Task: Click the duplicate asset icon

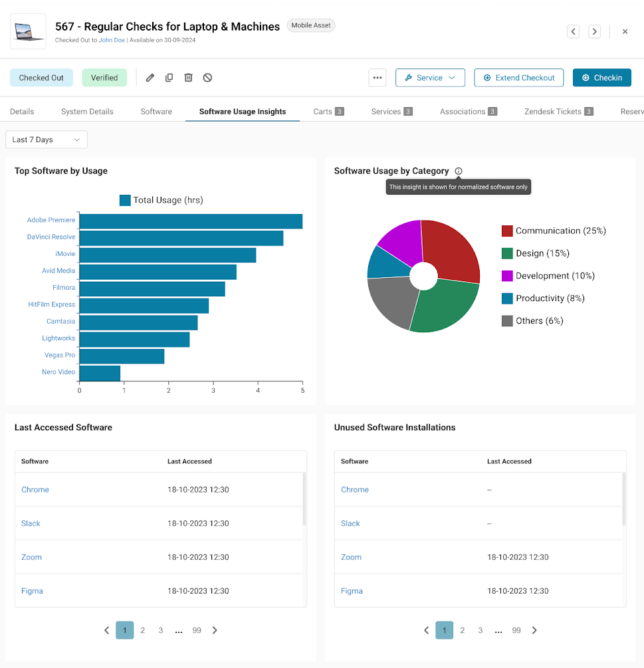Action: pos(169,78)
